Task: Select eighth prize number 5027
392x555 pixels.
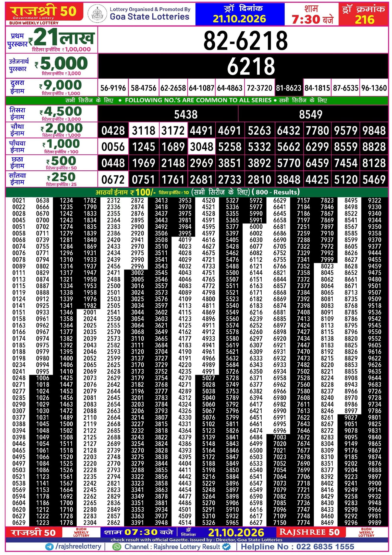Action: (x=208, y=378)
